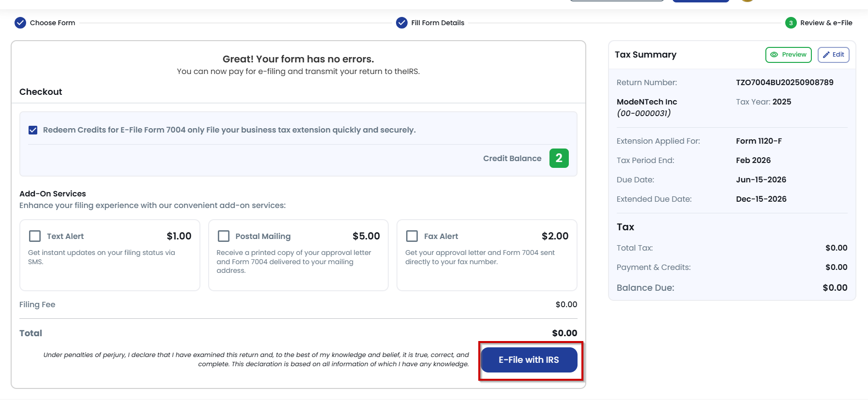This screenshot has width=868, height=402.
Task: Go to the Choose Form step
Action: tap(52, 23)
